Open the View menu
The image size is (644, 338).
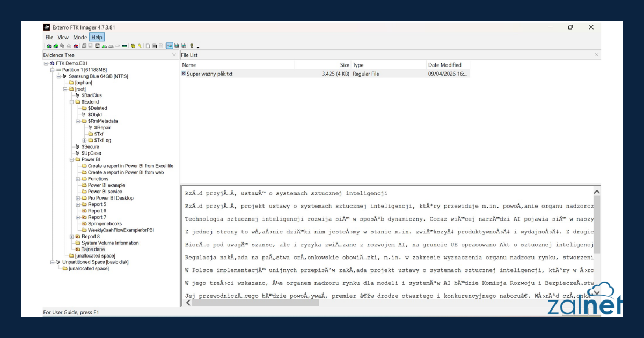click(x=63, y=38)
